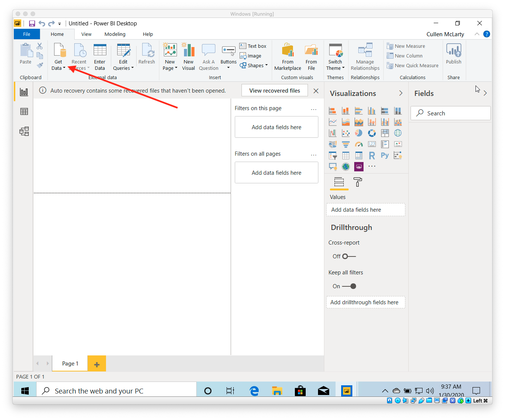Select the Line chart visual
Viewport: 505px width, 420px height.
[333, 122]
